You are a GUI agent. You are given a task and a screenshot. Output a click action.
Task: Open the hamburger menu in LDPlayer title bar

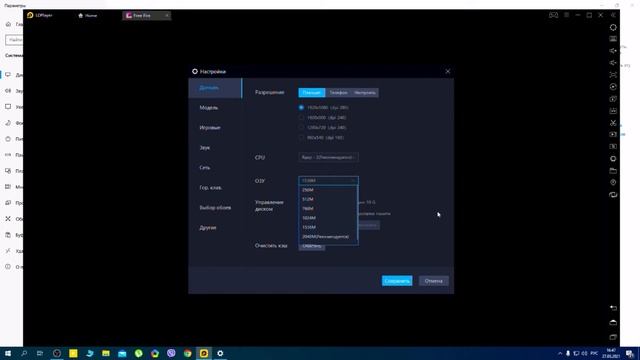(x=567, y=15)
